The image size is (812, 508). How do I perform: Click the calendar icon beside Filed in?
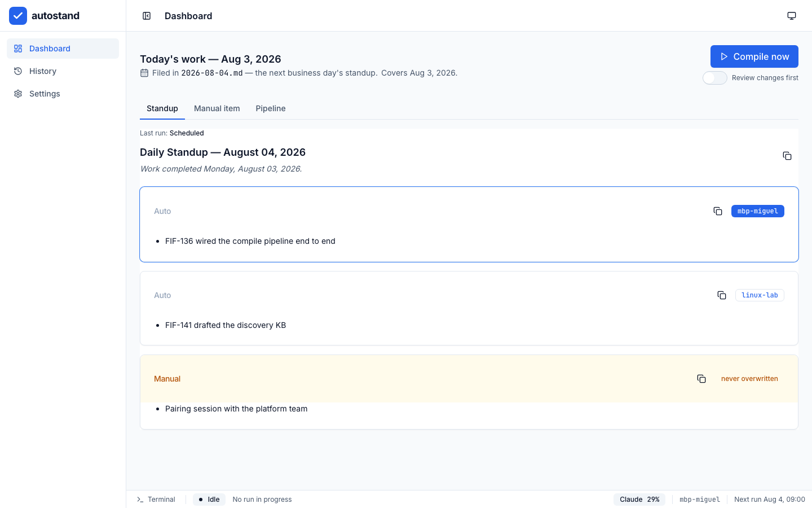tap(144, 73)
